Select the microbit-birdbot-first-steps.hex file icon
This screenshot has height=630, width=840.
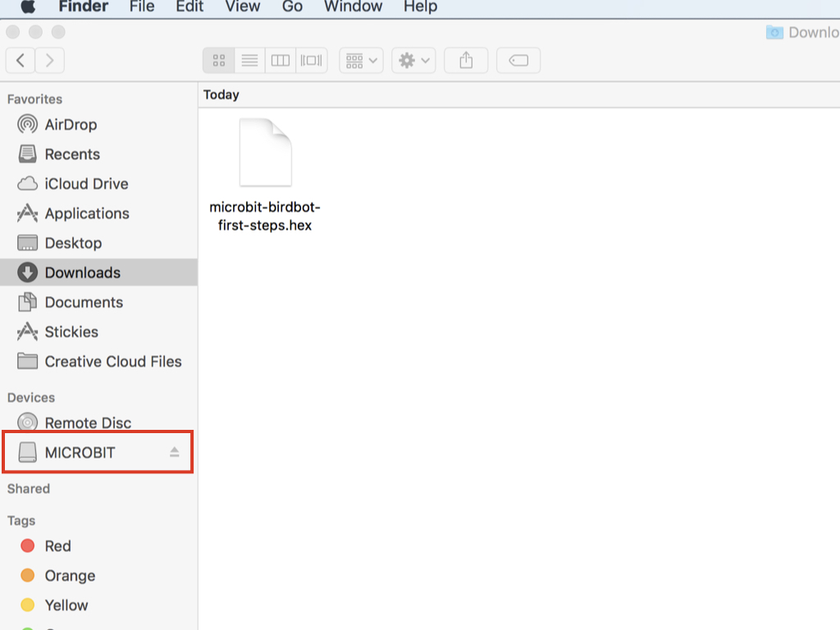265,152
